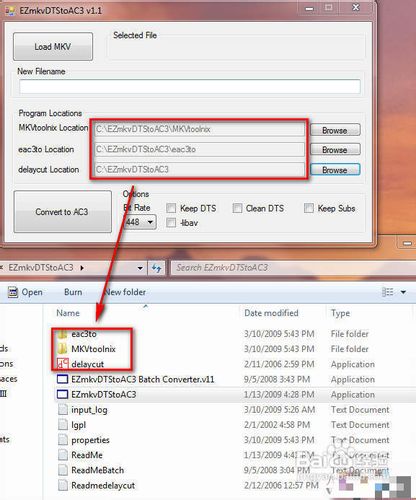The height and width of the screenshot is (500, 416).
Task: Click the eac3to Location path field
Action: 199,149
